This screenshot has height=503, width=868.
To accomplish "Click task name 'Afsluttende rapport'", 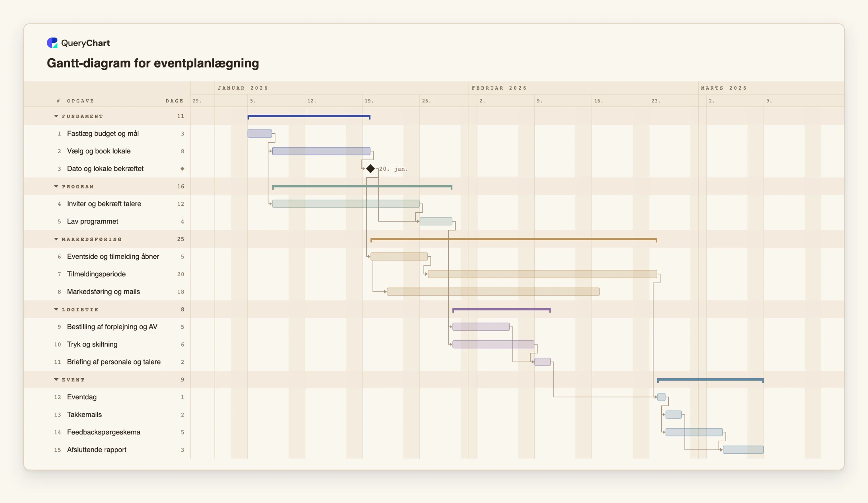I will (x=96, y=450).
